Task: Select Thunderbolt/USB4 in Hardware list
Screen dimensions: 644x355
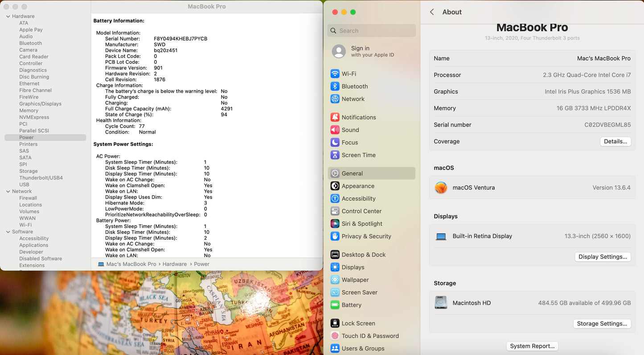Action: coord(41,178)
